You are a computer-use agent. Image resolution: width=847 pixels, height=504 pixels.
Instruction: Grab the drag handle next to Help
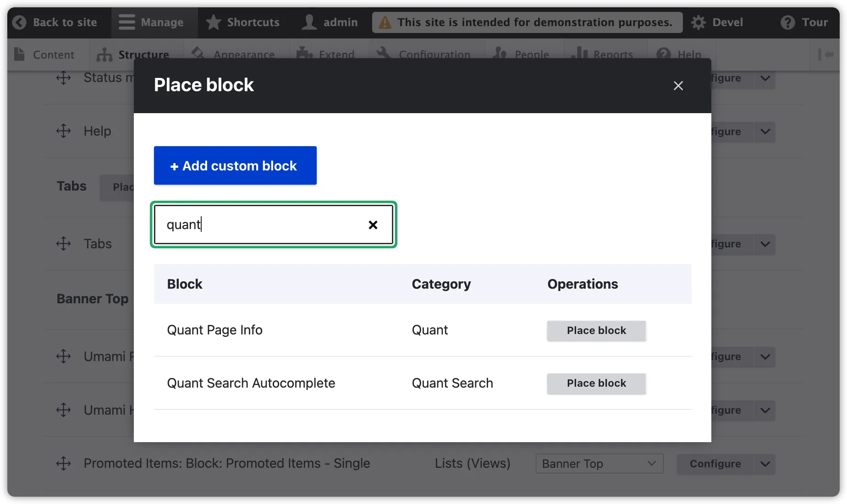click(64, 131)
